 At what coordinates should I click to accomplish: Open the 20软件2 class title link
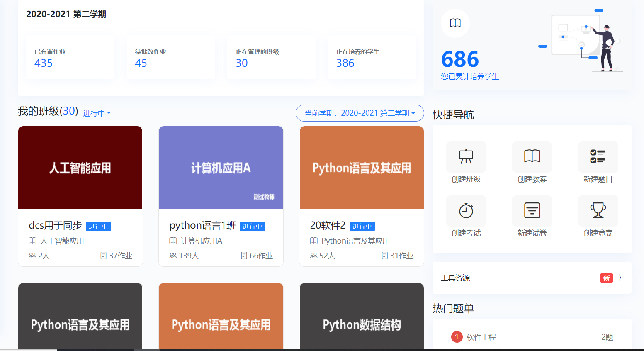(328, 225)
